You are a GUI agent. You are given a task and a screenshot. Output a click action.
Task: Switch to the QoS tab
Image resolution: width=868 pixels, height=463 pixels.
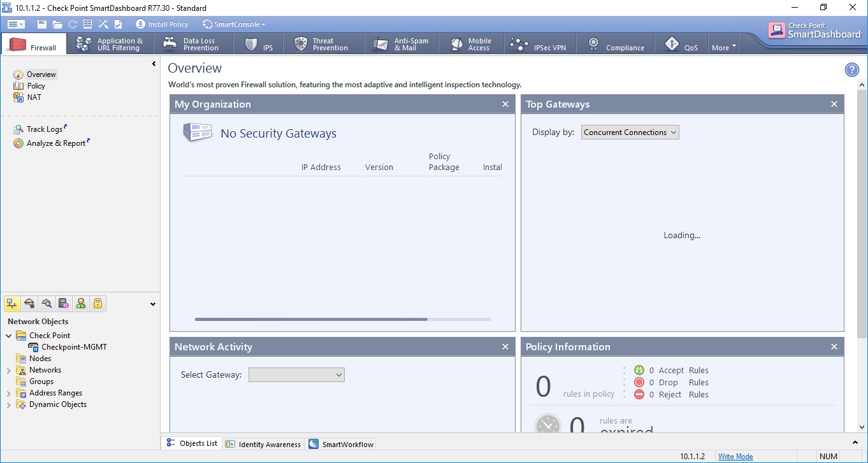[681, 44]
